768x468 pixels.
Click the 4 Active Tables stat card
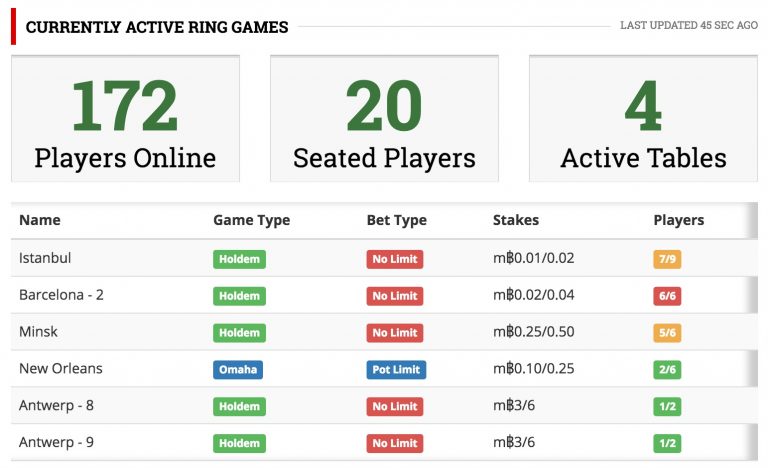(643, 119)
